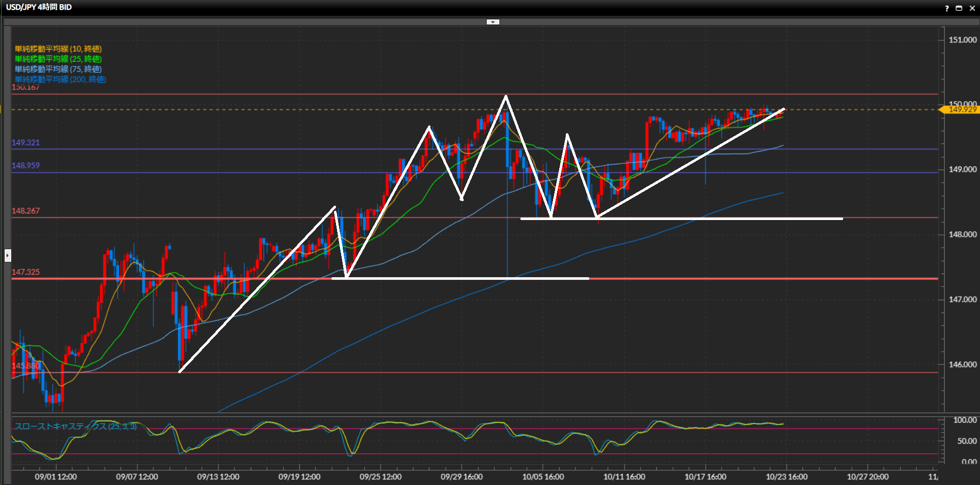Image resolution: width=980 pixels, height=485 pixels.
Task: Select the 10-period simple moving average label
Action: pyautogui.click(x=58, y=49)
